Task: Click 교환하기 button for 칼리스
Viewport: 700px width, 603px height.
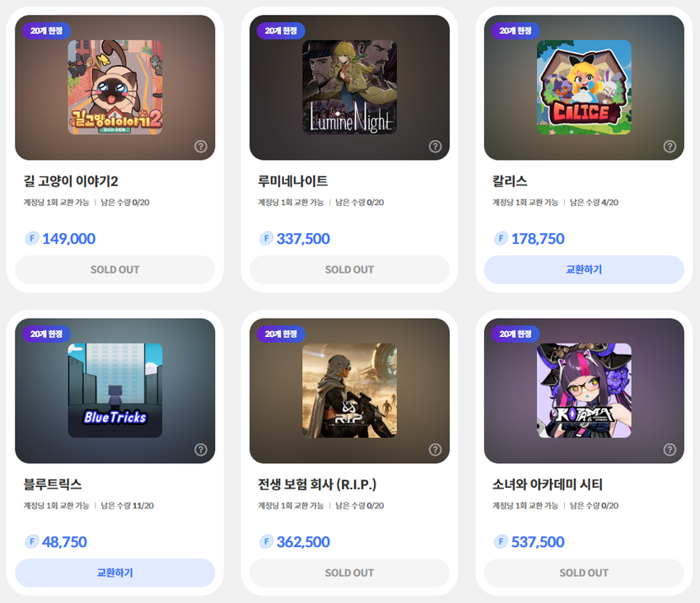Action: tap(584, 269)
